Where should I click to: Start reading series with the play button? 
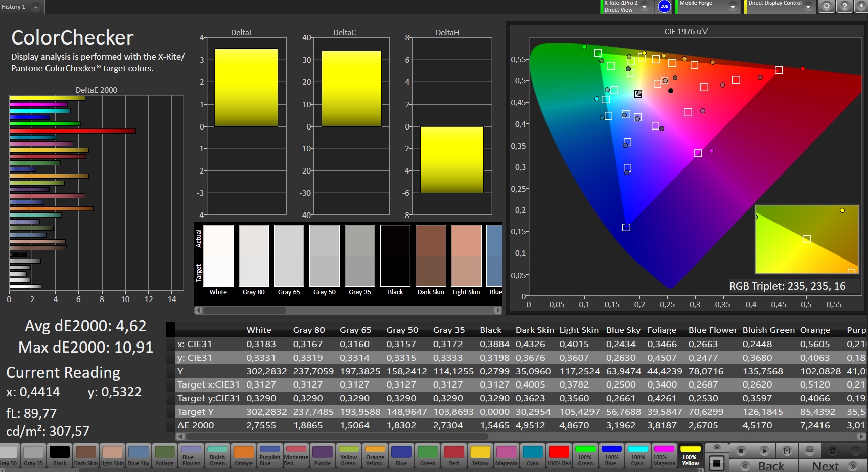764,450
